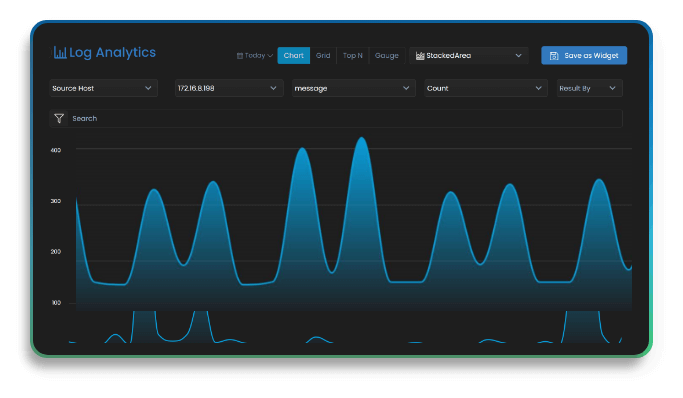This screenshot has height=398, width=683.
Task: Click the 400 y-axis label
Action: [x=56, y=150]
